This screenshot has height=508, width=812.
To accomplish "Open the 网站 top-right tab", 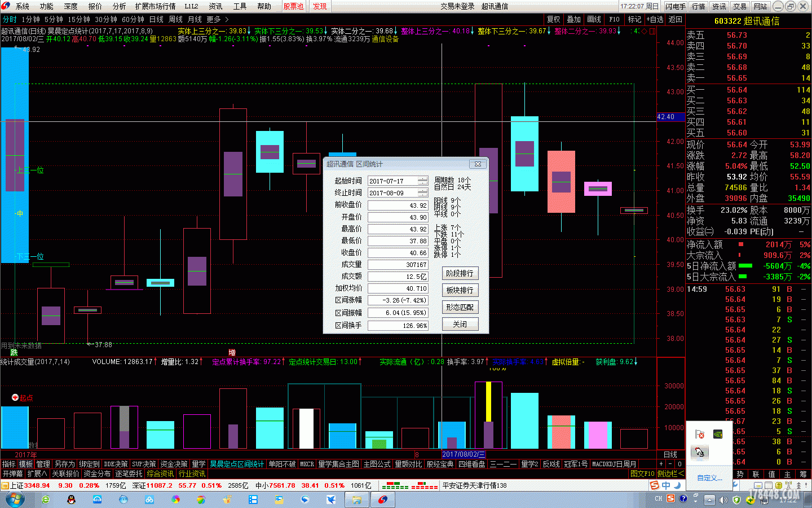I will [761, 6].
